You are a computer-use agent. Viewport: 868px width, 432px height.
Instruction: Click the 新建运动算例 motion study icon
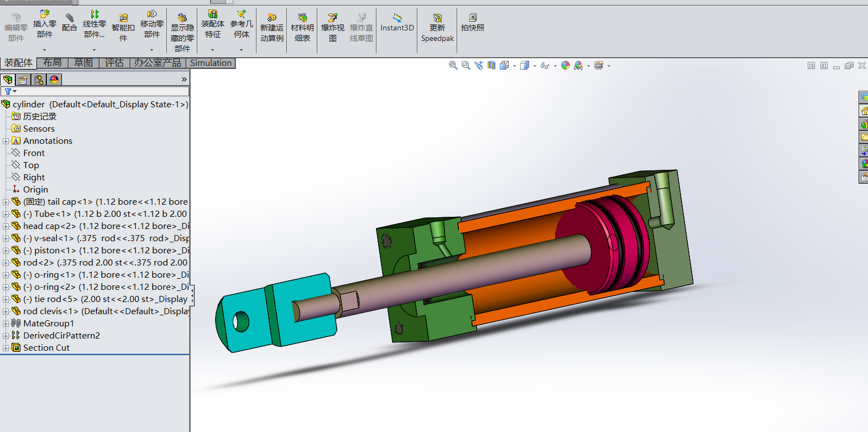(x=271, y=28)
